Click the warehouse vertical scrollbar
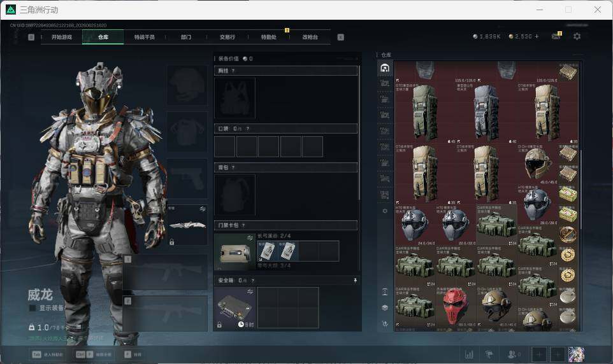This screenshot has width=613, height=364. click(581, 190)
